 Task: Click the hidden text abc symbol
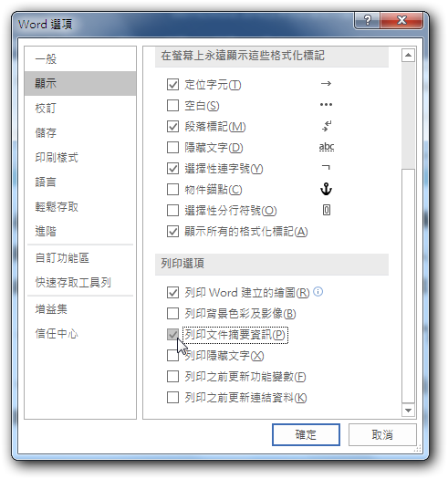tap(327, 147)
